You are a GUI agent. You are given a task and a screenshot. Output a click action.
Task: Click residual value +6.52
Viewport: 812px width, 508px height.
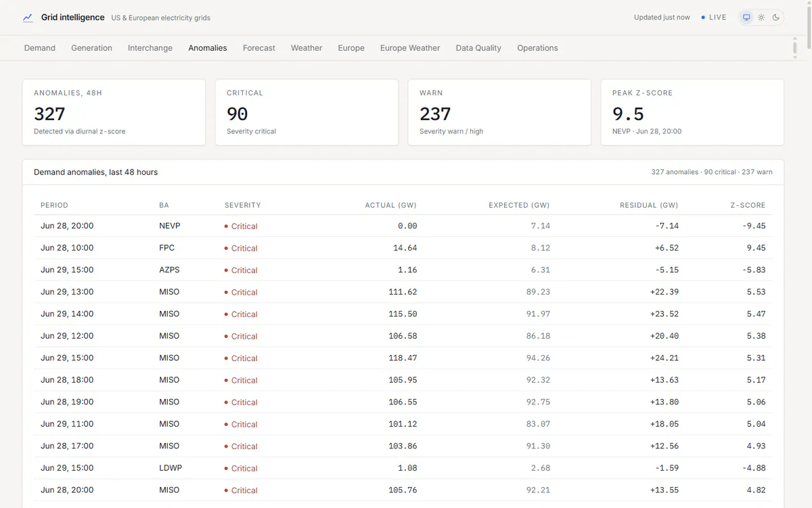[x=667, y=248]
